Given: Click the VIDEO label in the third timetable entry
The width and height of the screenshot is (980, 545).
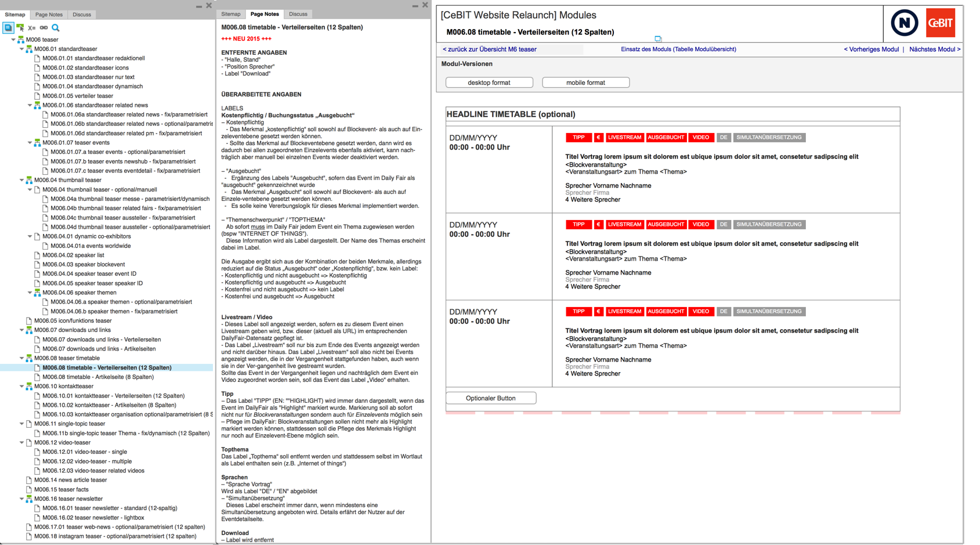Looking at the screenshot, I should pos(700,312).
